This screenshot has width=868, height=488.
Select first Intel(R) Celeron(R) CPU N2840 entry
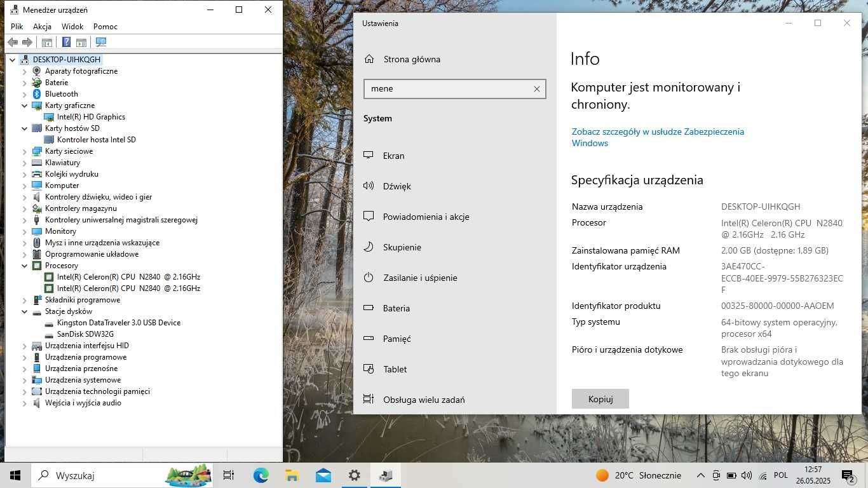coord(128,277)
